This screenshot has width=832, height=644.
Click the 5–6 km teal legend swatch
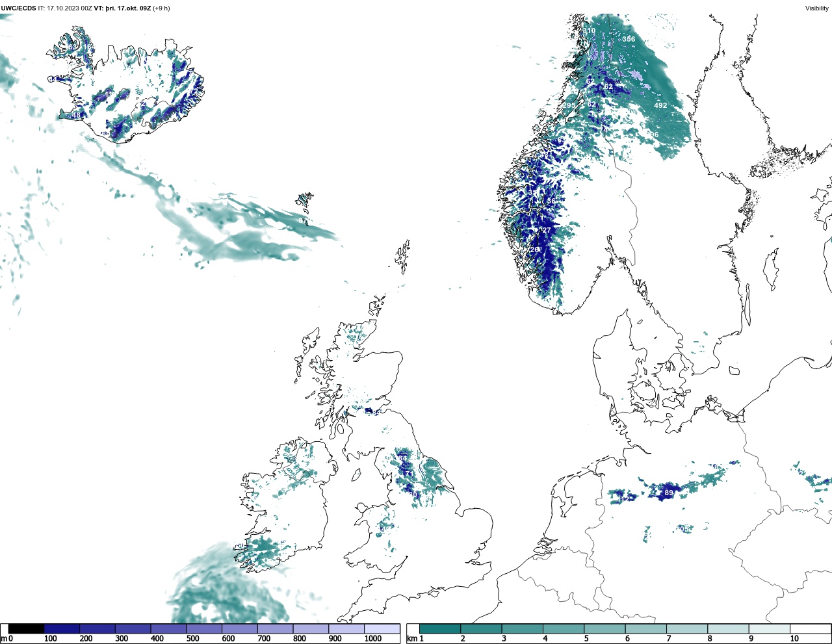[x=604, y=629]
